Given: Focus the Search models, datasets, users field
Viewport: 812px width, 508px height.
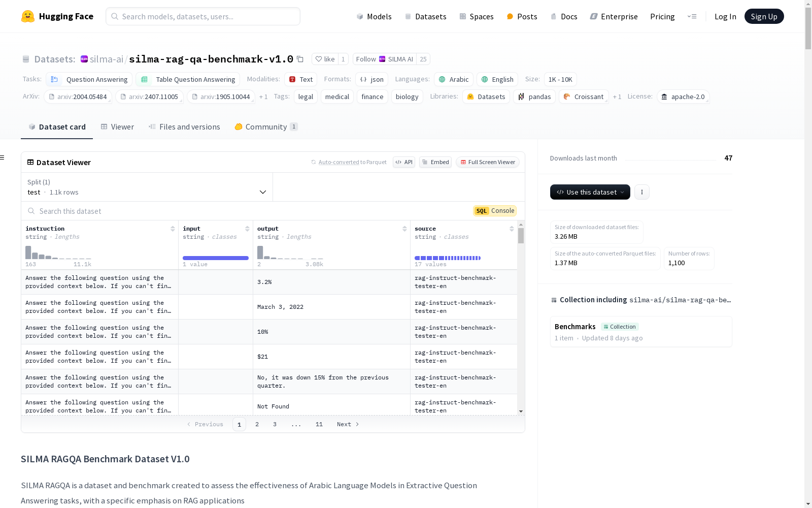Looking at the screenshot, I should (203, 16).
